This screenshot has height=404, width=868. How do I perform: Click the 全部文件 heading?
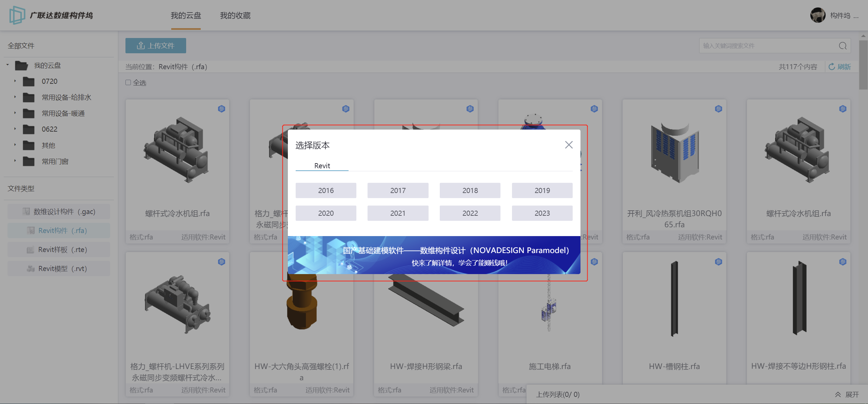tap(21, 46)
